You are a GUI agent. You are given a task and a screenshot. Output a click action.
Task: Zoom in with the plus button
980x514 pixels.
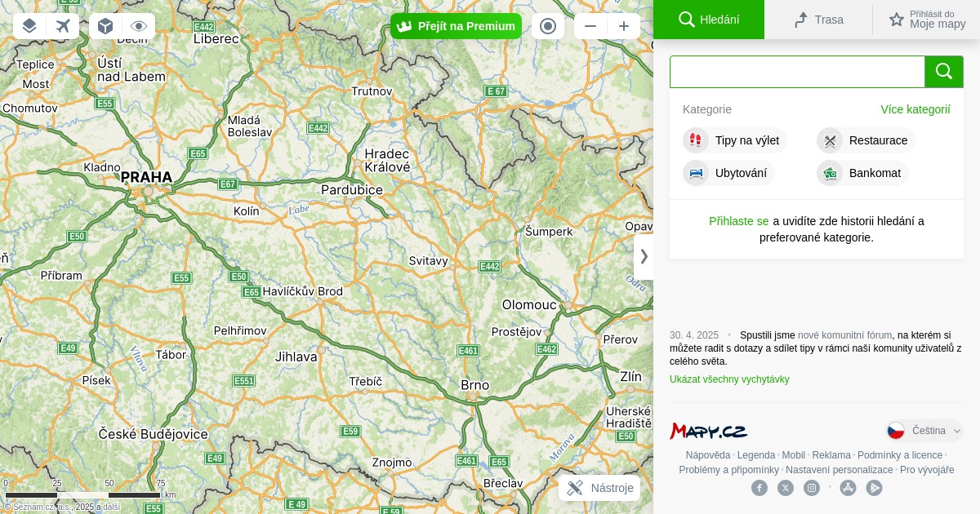tap(624, 26)
